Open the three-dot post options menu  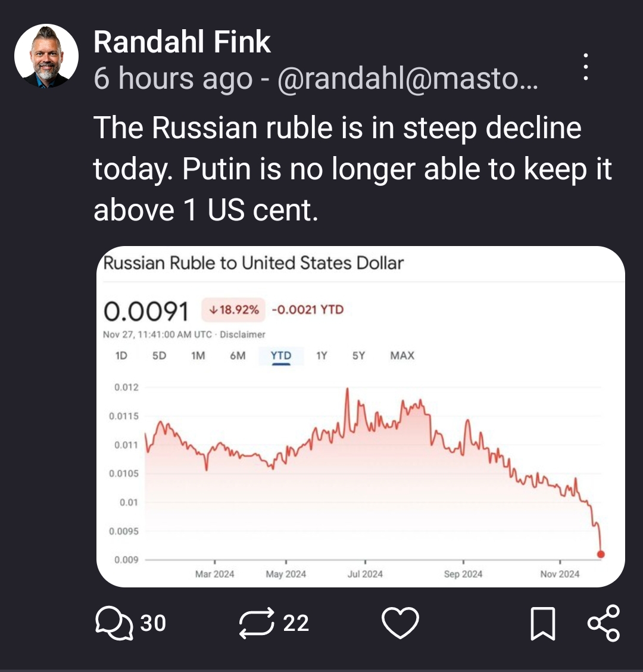586,67
